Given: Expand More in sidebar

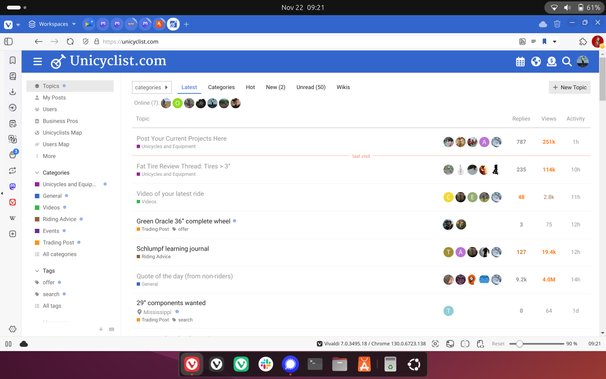Looking at the screenshot, I should (x=49, y=156).
